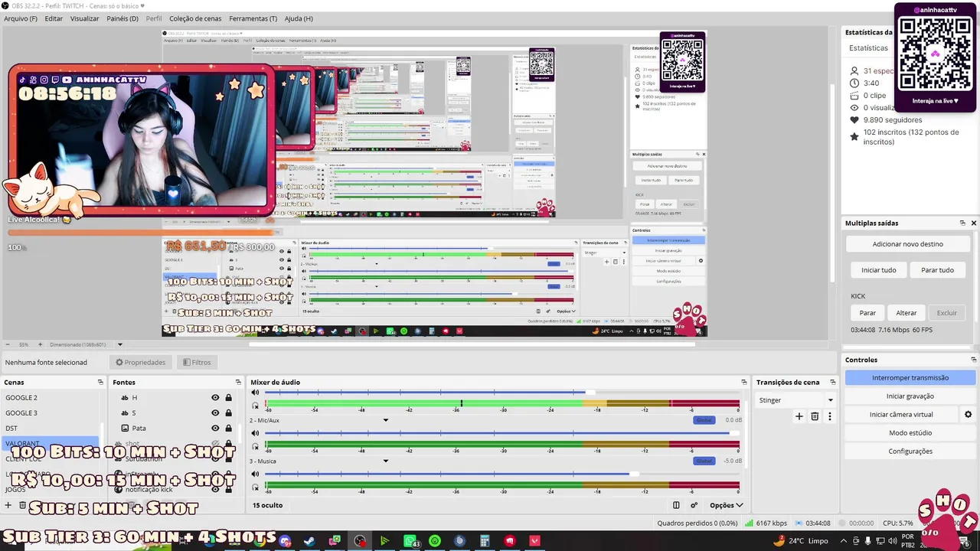The image size is (980, 551).
Task: Toggle Global button on Musica channel
Action: click(x=704, y=461)
